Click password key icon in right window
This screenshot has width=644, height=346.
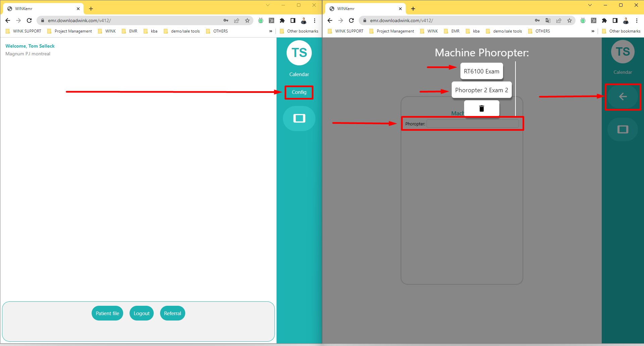click(x=537, y=20)
